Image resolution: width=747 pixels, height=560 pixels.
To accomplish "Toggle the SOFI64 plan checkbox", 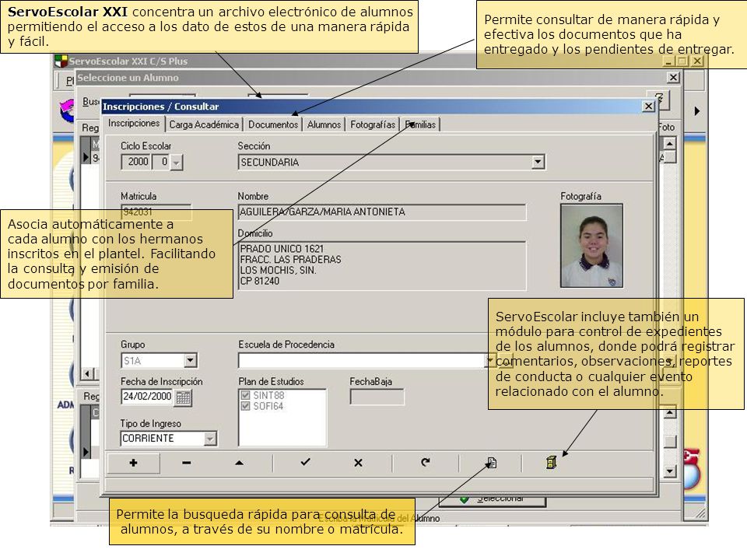I will point(245,406).
